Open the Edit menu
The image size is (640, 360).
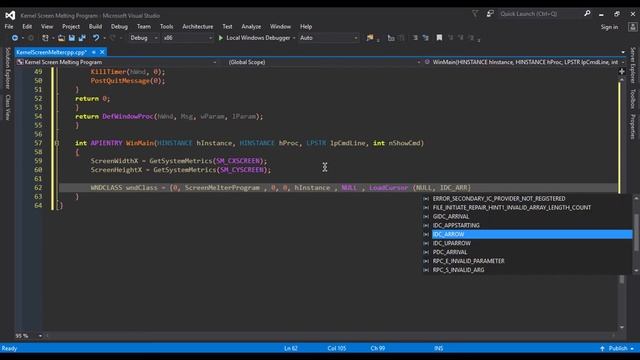click(x=27, y=27)
